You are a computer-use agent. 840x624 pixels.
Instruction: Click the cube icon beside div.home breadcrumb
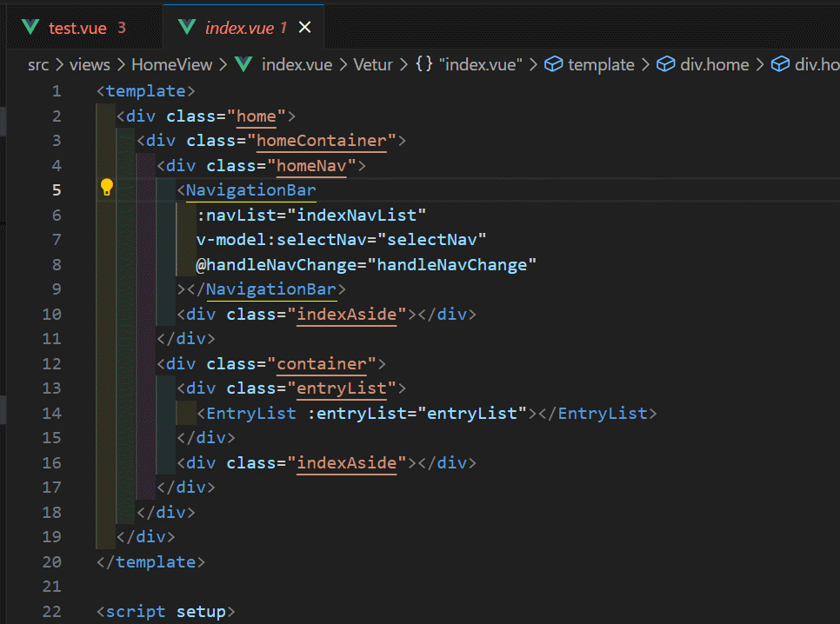pos(665,64)
